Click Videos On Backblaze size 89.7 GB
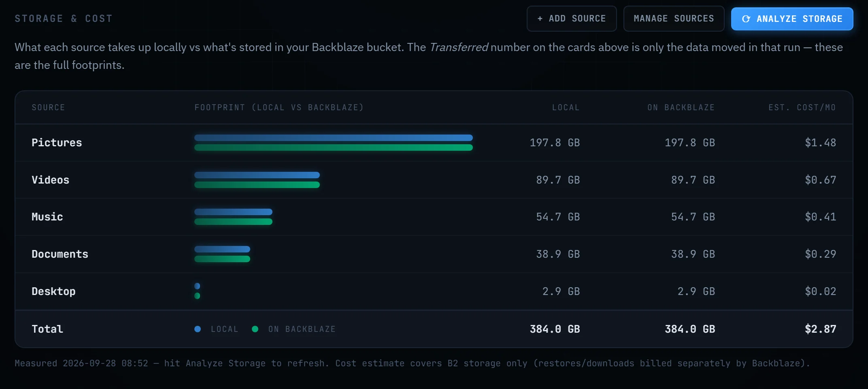 coord(693,180)
